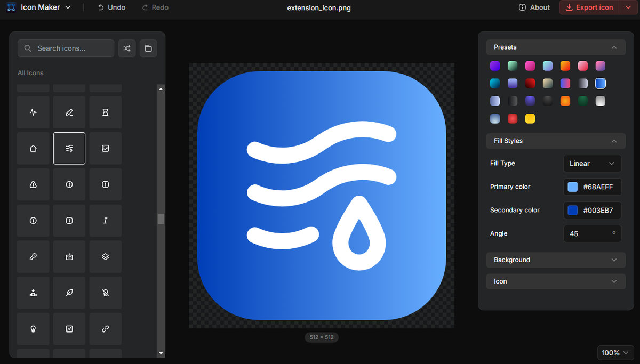640x364 pixels.
Task: Choose the purple preset swatch
Action: [x=495, y=66]
